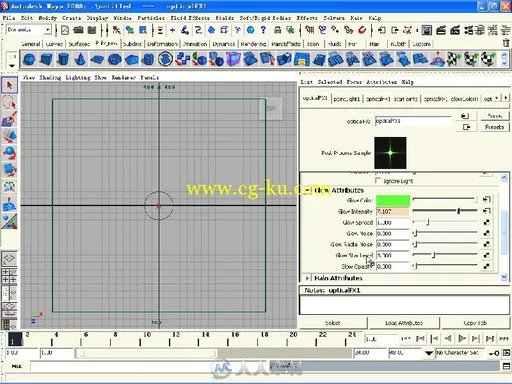Viewport: 512px width, 384px height.
Task: Click the green Glow Color swatch
Action: 393,200
